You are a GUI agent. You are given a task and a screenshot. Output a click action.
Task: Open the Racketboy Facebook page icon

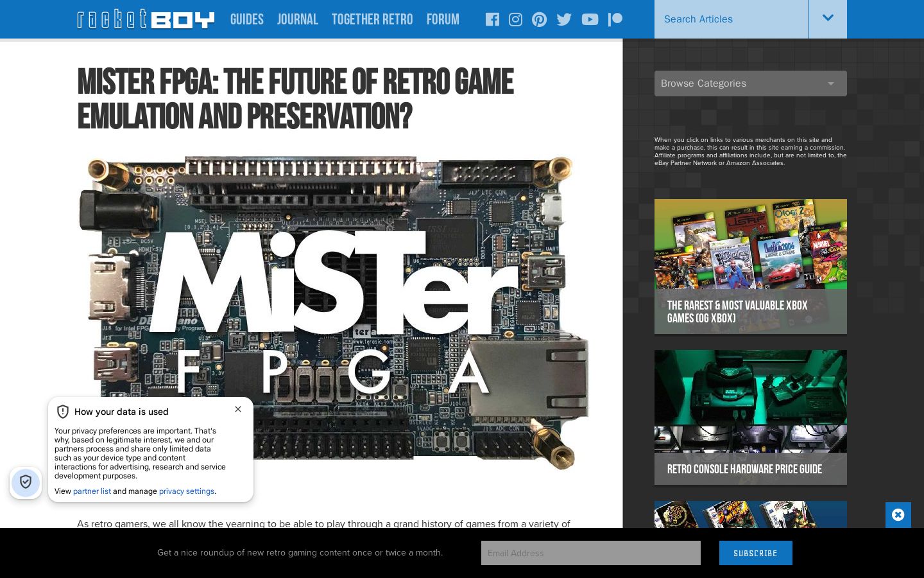coord(492,19)
